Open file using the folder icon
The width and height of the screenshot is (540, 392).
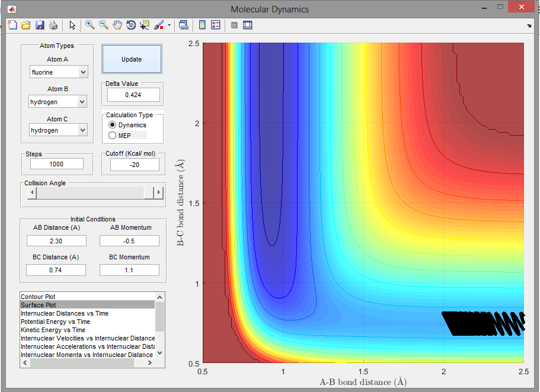point(26,25)
